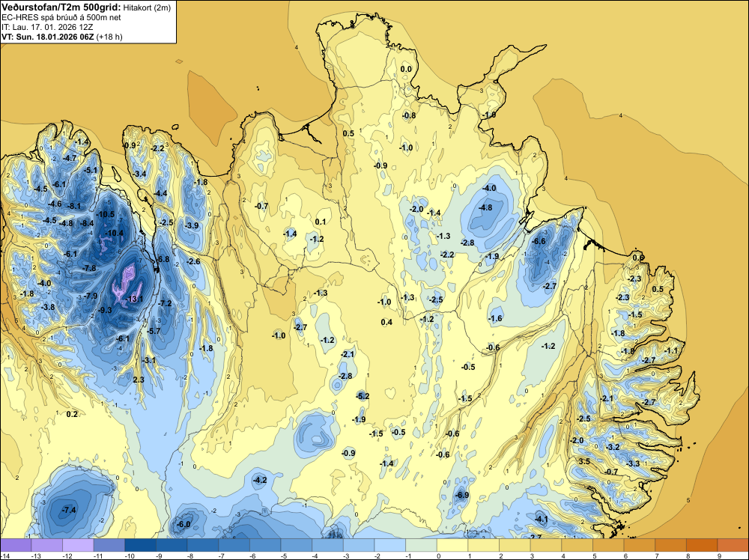Viewport: 749px width, 560px height.
Task: Click the -1.1 temperature value
Action: 671,350
